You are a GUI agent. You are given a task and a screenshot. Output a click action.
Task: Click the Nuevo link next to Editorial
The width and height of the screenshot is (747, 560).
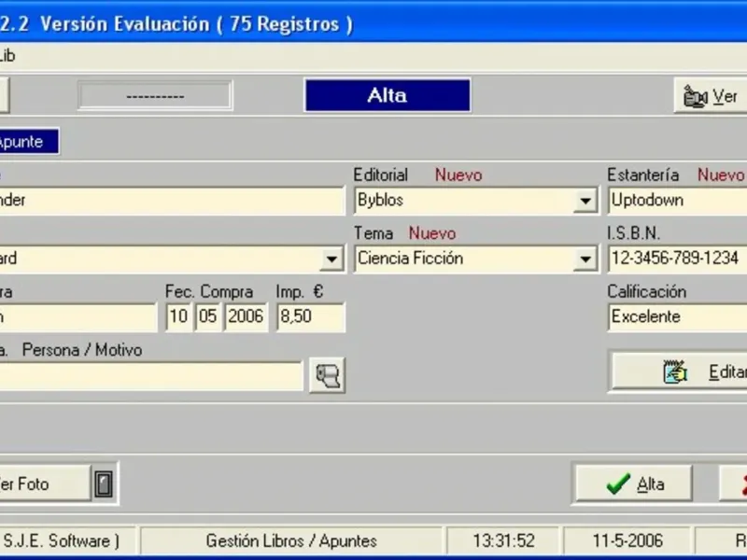coord(458,175)
